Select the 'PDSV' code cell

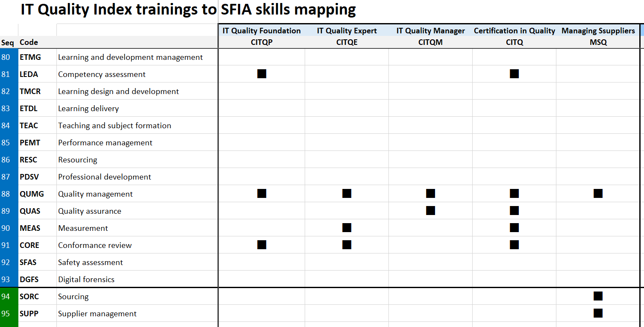37,177
